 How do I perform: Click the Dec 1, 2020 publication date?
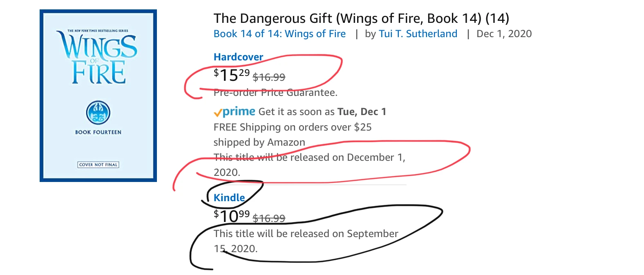click(504, 34)
